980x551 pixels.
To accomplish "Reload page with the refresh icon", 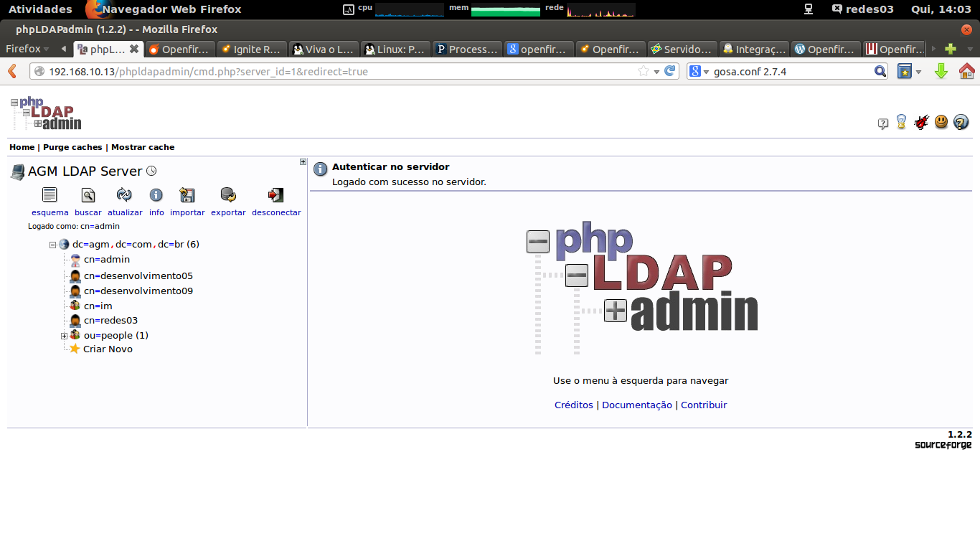I will tap(670, 71).
